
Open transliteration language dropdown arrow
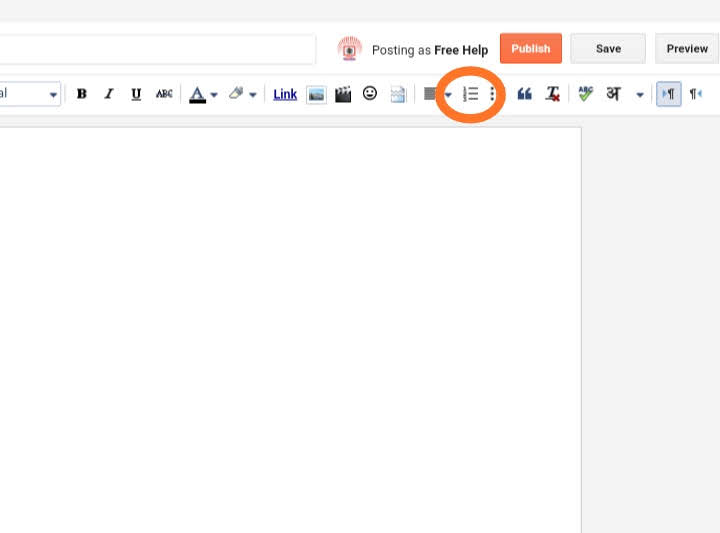click(640, 95)
